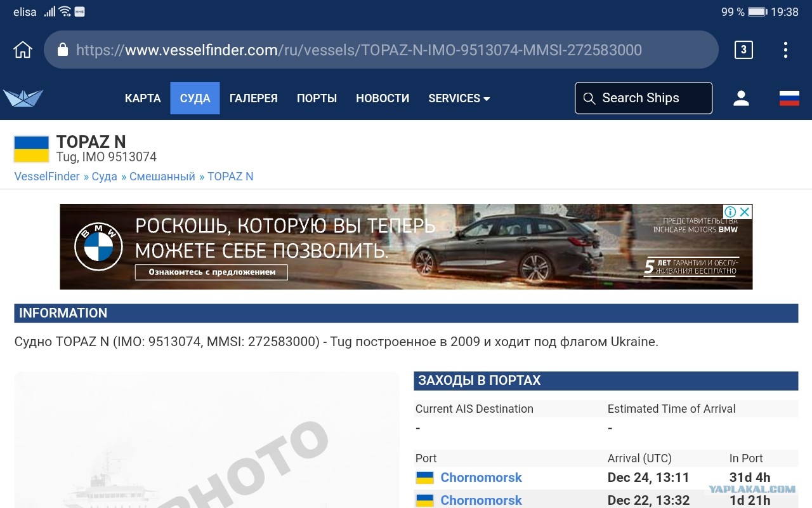812x508 pixels.
Task: Click the Ukraine flag next to Dec 22 Chornomorsk
Action: point(424,500)
